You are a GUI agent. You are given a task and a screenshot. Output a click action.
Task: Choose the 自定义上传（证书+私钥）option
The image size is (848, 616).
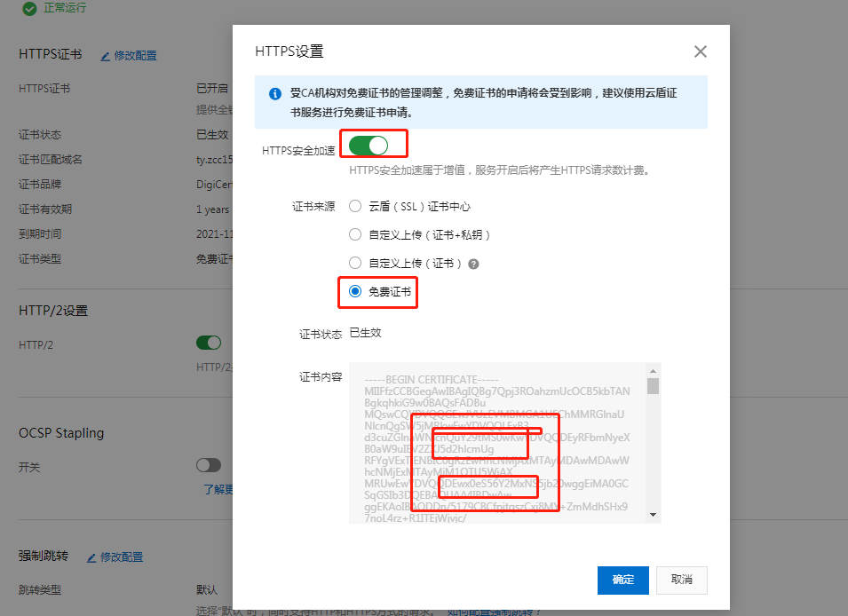point(355,235)
